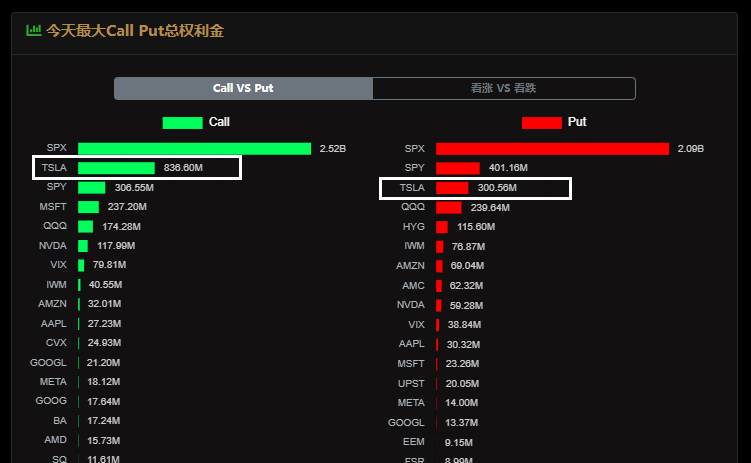Screen dimensions: 751x463
Task: Click the AAPL call value 27.23M
Action: [104, 324]
